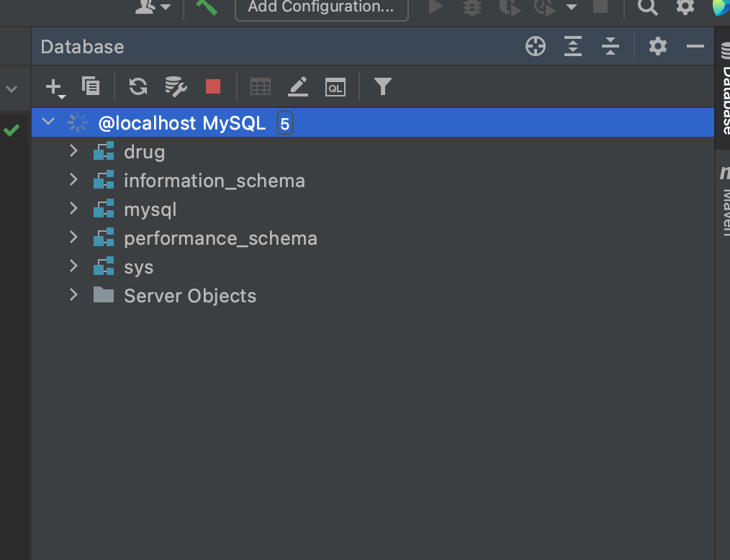Expand the information_schema node
Viewport: 730px width, 560px height.
pyautogui.click(x=73, y=180)
